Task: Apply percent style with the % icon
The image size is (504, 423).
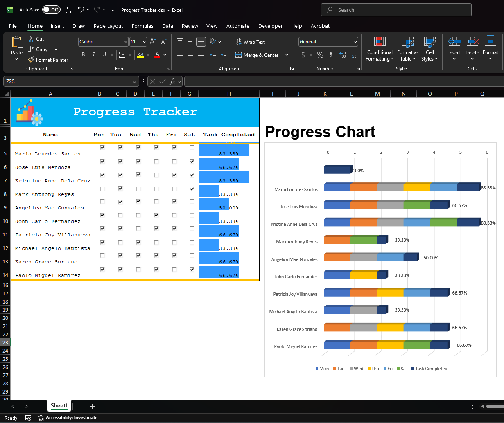Action: click(320, 54)
